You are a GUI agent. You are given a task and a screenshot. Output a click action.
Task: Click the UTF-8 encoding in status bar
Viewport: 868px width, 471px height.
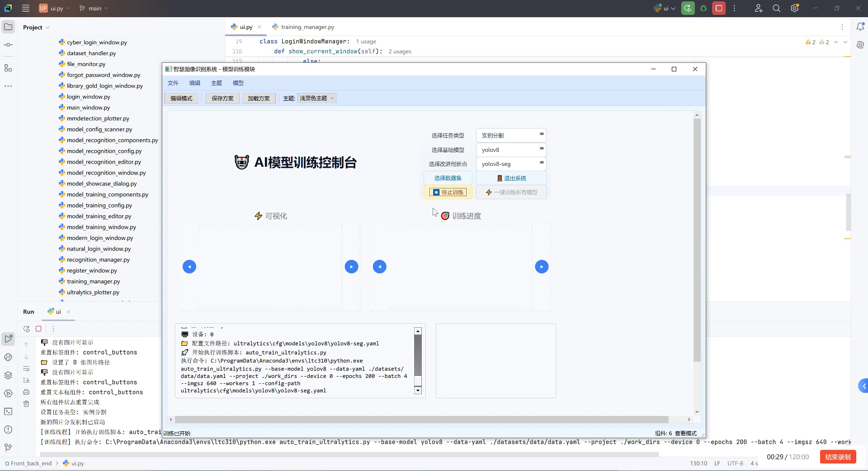click(x=735, y=463)
